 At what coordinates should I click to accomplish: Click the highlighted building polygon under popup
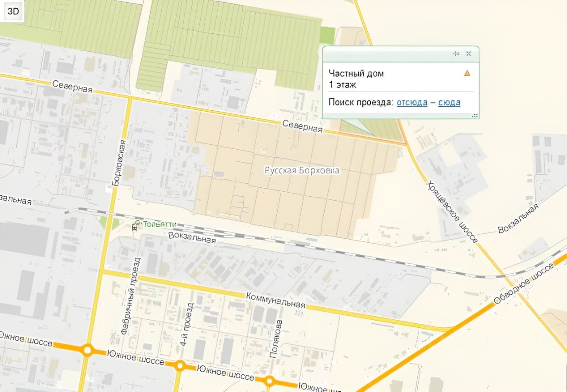pos(357,126)
